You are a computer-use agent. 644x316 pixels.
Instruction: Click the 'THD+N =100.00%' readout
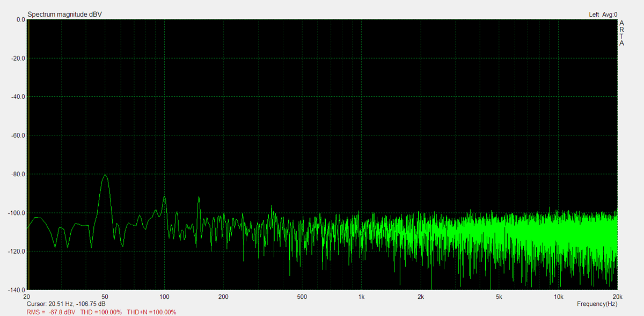[x=151, y=312]
